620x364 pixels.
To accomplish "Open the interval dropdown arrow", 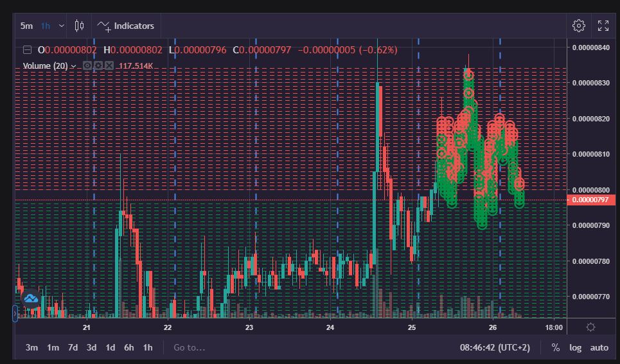I will 61,26.
